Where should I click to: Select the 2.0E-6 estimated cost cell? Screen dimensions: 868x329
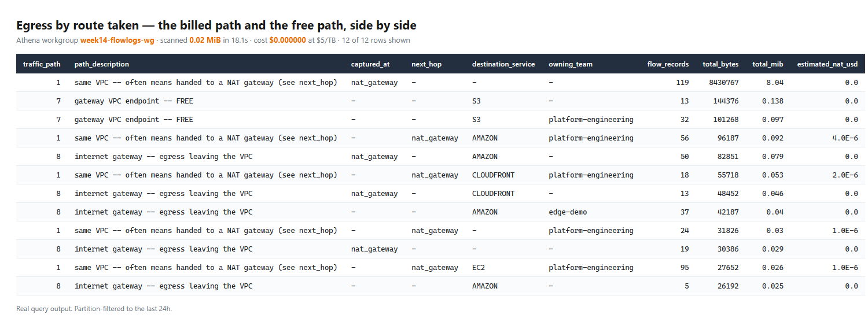(x=845, y=175)
